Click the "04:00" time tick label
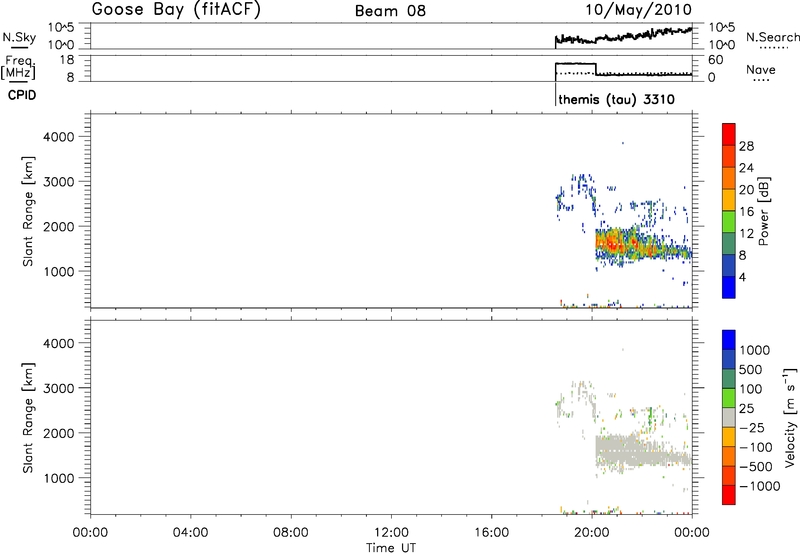Viewport: 800px width, 554px height. (190, 533)
